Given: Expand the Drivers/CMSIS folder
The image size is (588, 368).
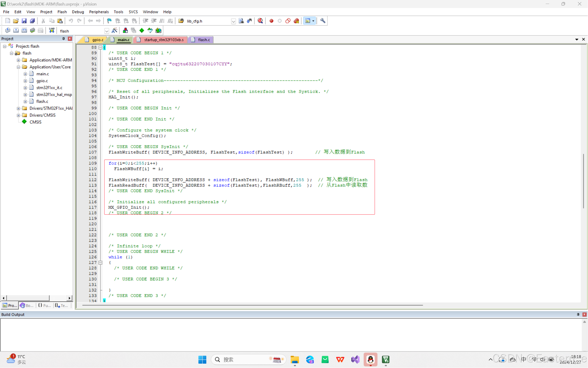Looking at the screenshot, I should tap(18, 115).
